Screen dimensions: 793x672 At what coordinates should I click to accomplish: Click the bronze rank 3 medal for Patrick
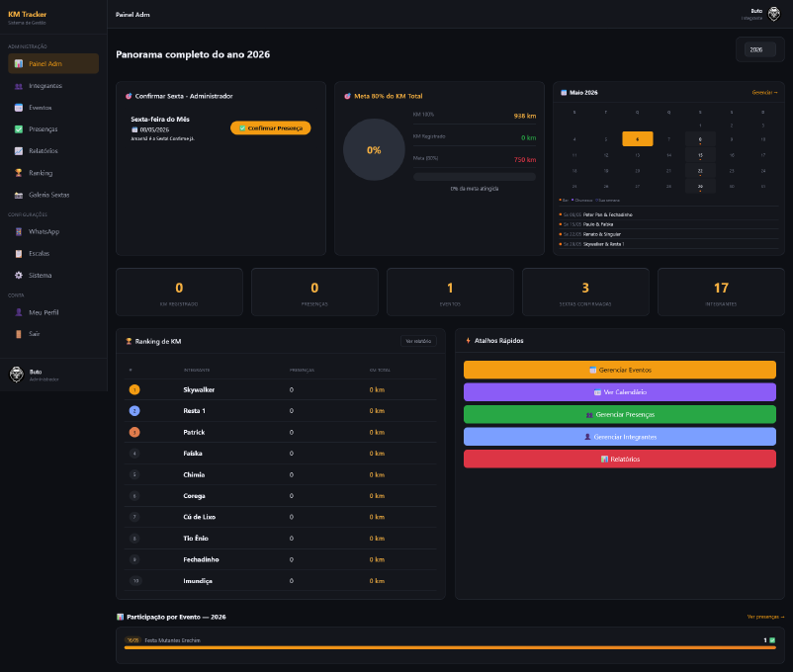134,432
